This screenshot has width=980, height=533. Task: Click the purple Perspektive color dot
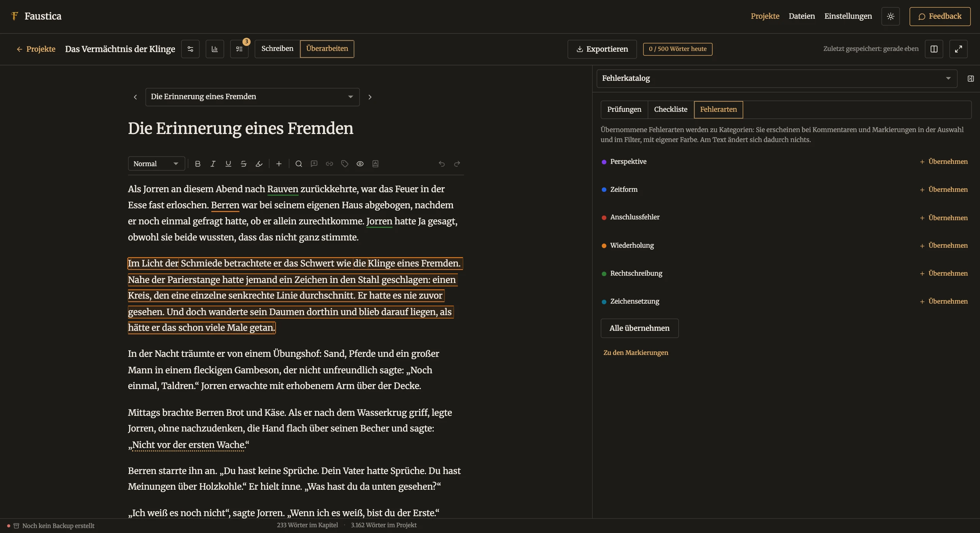(604, 162)
